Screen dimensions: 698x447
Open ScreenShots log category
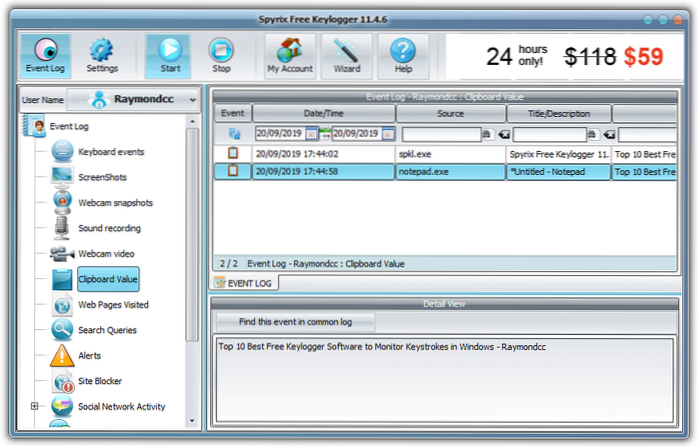point(102,177)
